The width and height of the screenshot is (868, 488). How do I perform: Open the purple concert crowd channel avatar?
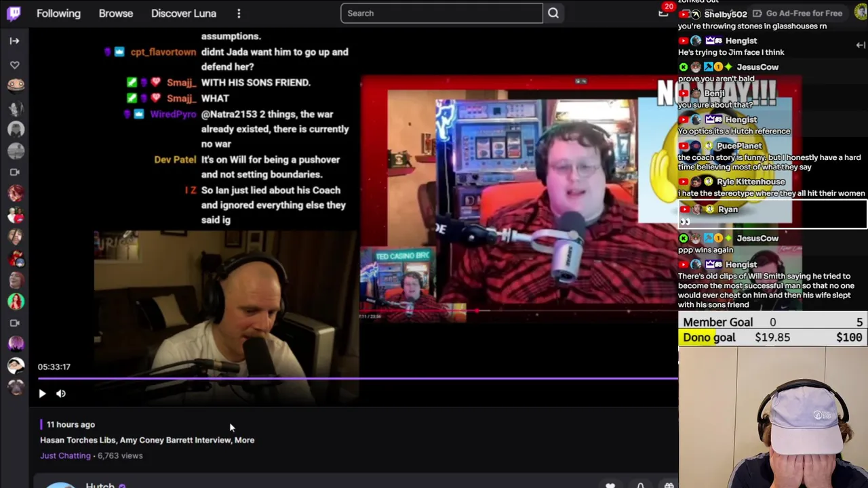16,344
